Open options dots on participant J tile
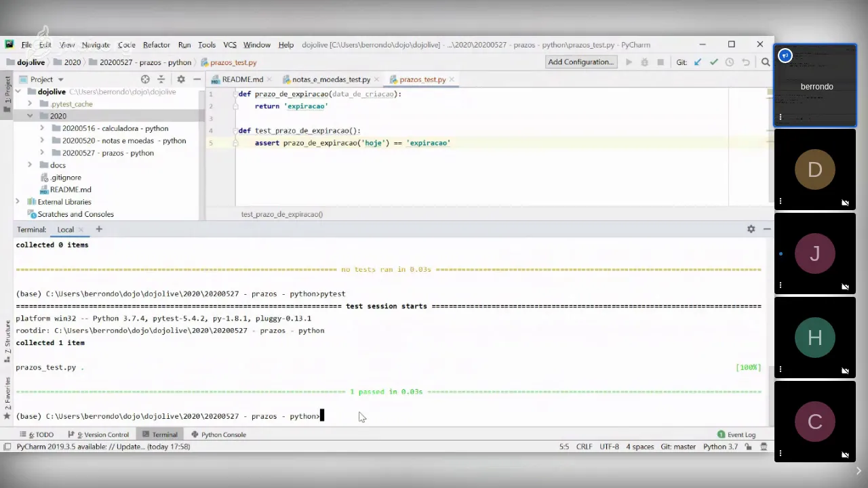 781,285
